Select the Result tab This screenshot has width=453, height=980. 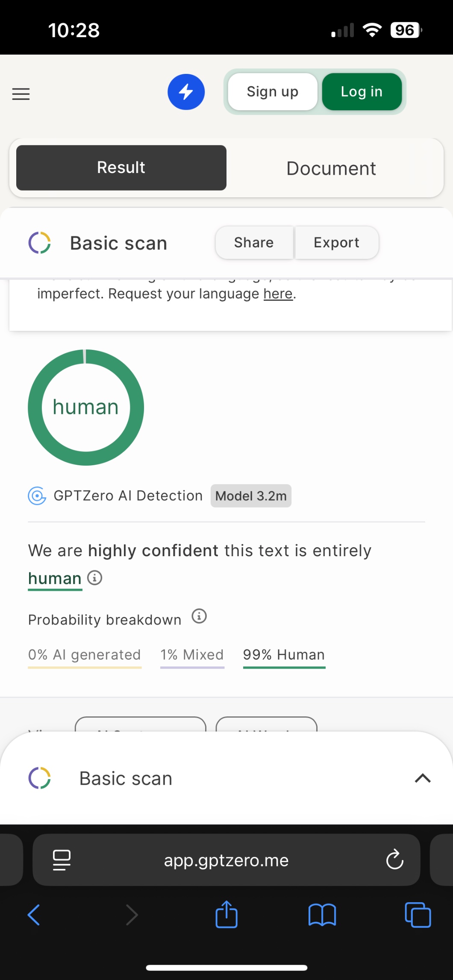121,167
